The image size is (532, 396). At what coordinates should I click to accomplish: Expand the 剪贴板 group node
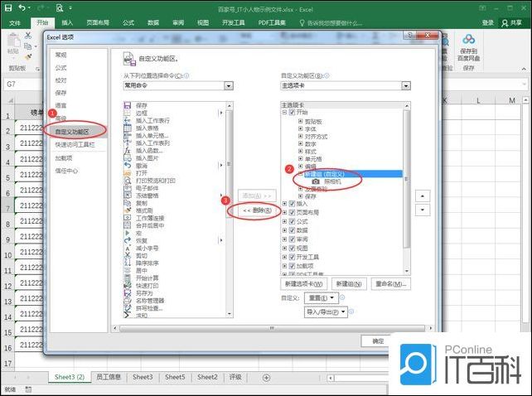[x=300, y=121]
